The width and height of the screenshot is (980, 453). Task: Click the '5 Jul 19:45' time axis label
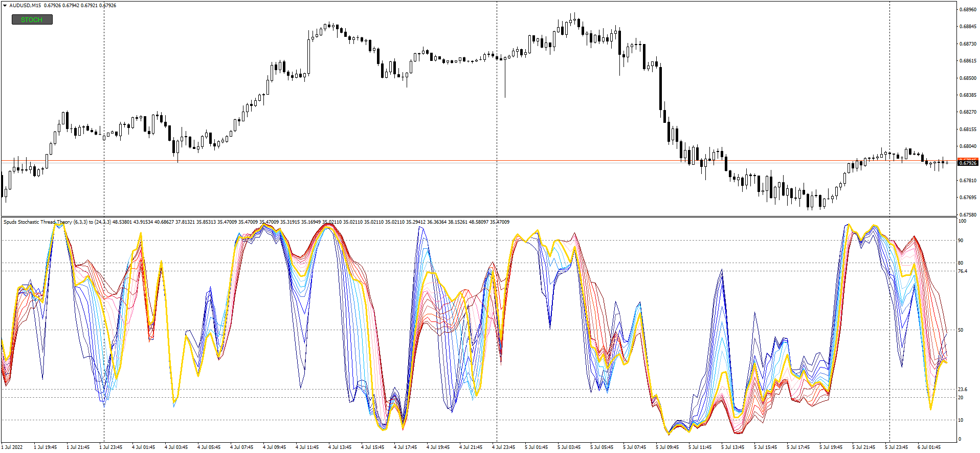[831, 447]
